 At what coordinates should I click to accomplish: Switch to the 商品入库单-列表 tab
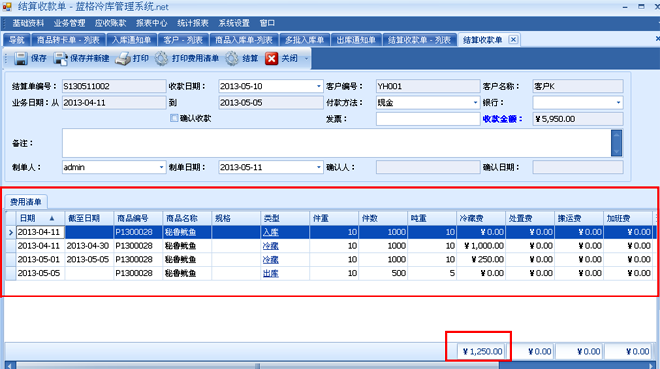coord(244,40)
